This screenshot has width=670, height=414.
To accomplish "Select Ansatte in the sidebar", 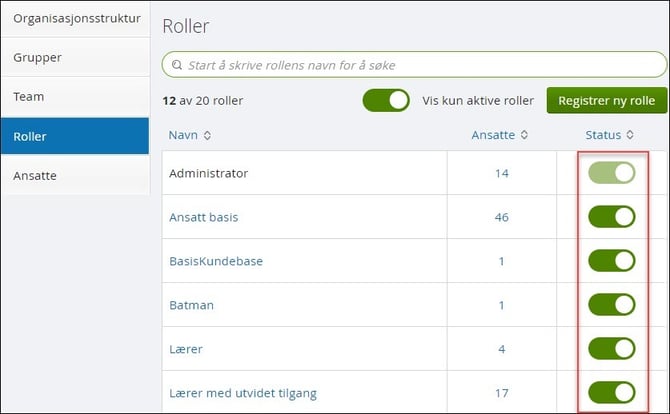I will pyautogui.click(x=75, y=175).
